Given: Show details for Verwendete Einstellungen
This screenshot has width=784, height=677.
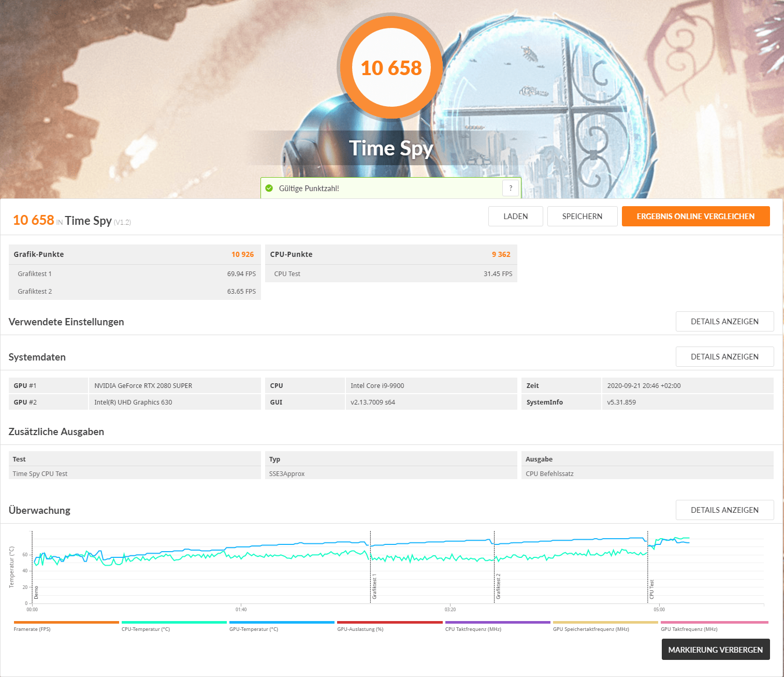Looking at the screenshot, I should (x=724, y=322).
